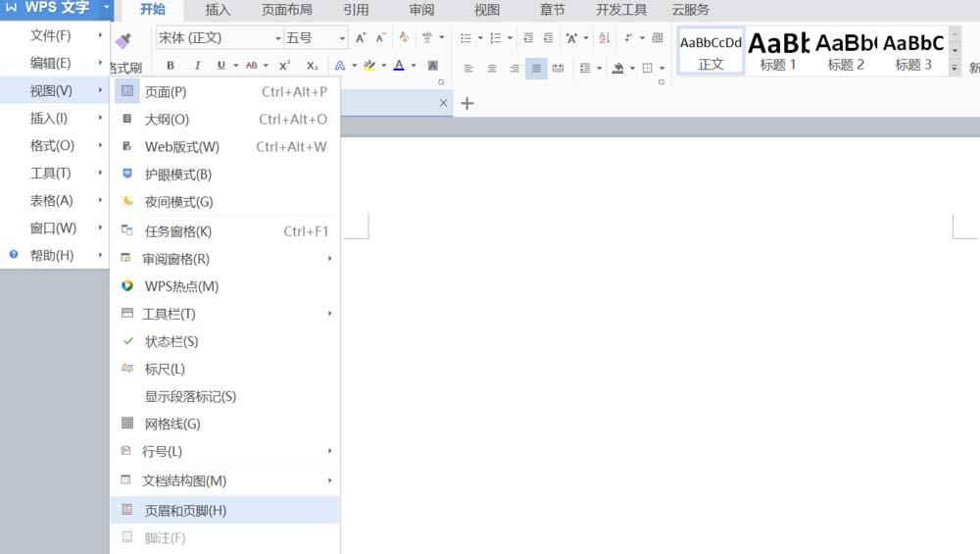The height and width of the screenshot is (554, 980).
Task: Click the justify alignment icon
Action: (x=536, y=69)
